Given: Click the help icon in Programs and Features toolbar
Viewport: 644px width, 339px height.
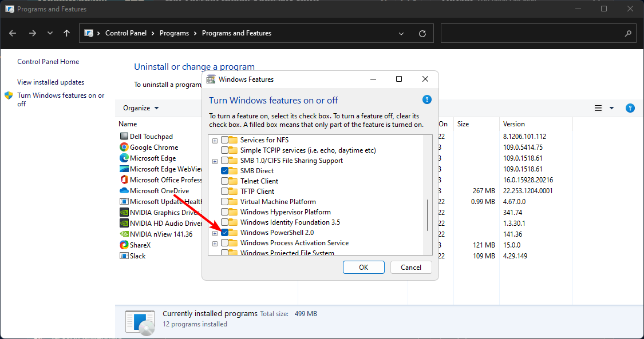Looking at the screenshot, I should [x=630, y=108].
